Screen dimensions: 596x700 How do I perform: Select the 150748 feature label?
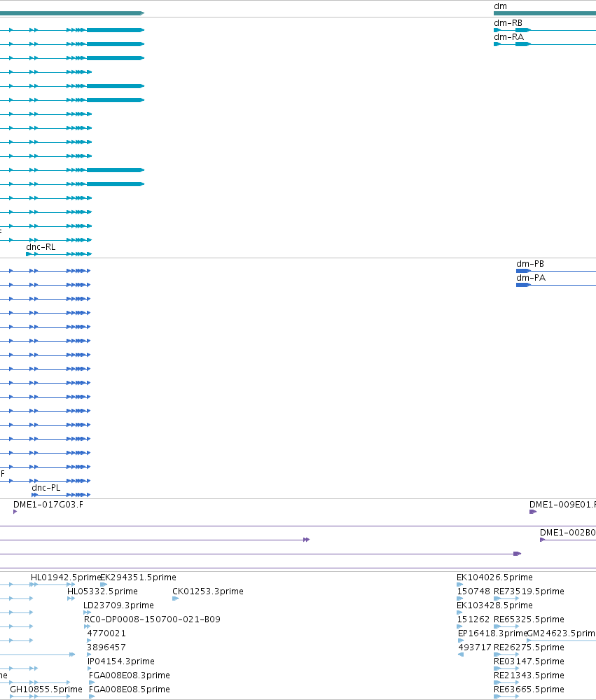click(x=473, y=591)
